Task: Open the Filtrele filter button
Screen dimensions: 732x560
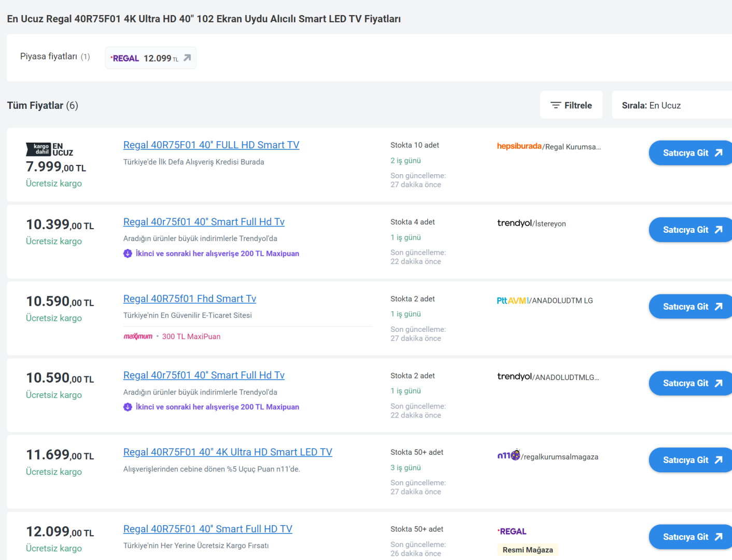Action: coord(571,105)
